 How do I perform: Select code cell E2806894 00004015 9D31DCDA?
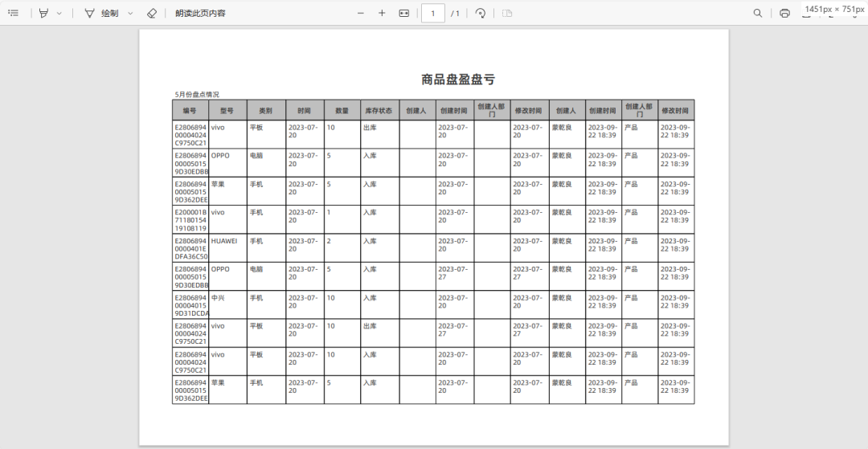[x=190, y=304]
